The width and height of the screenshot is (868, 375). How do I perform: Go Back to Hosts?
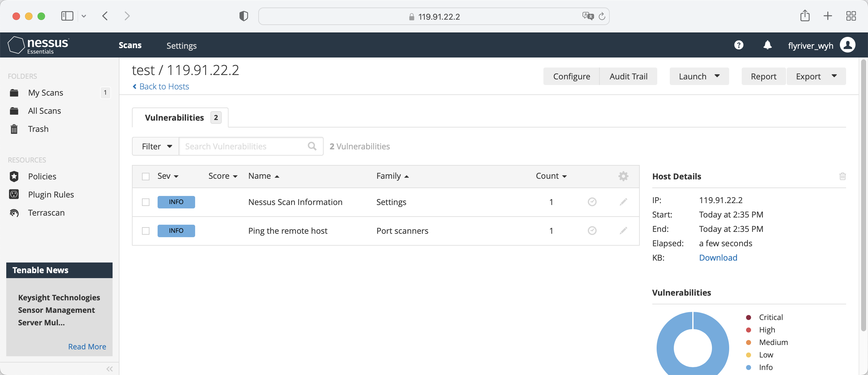161,87
